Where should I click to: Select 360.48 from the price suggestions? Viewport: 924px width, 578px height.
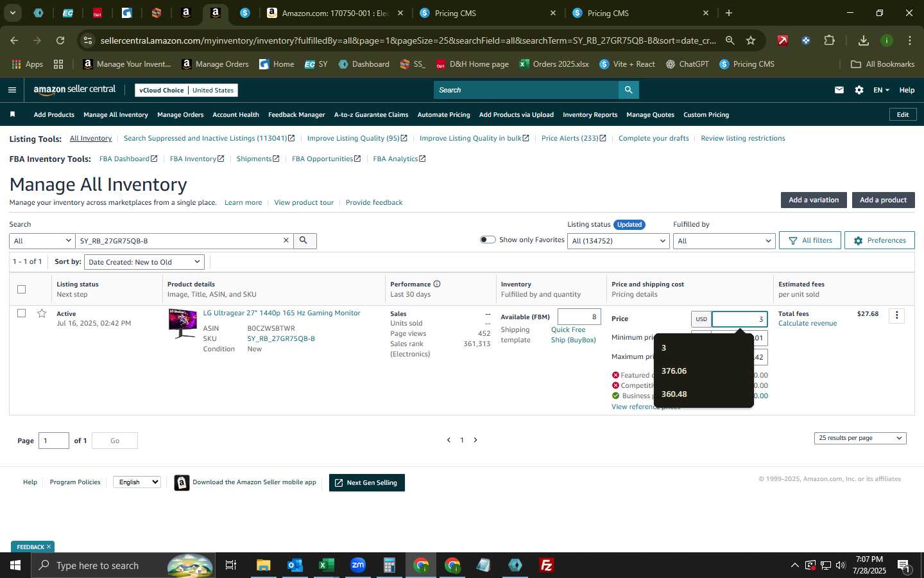click(x=703, y=394)
